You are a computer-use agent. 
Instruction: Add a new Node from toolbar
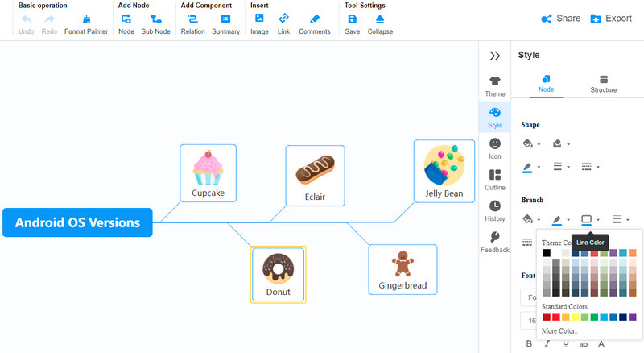click(126, 19)
